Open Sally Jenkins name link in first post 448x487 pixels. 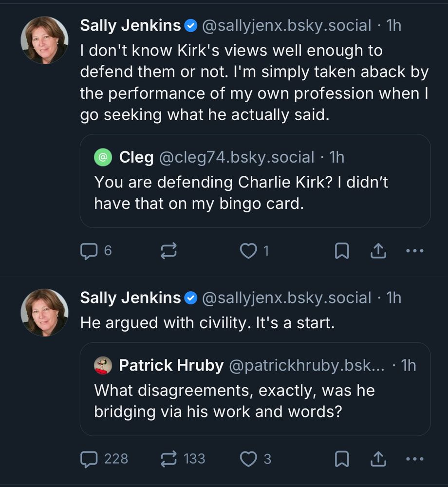click(130, 25)
